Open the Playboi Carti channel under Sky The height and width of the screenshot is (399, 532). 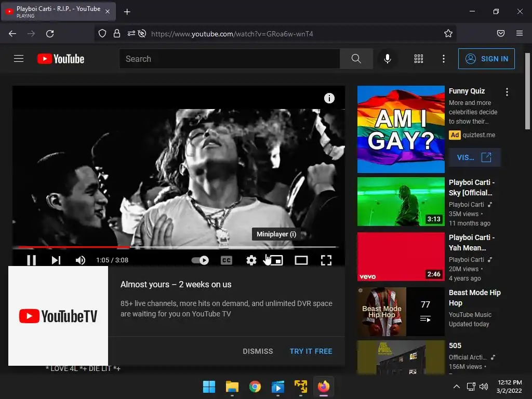click(466, 205)
